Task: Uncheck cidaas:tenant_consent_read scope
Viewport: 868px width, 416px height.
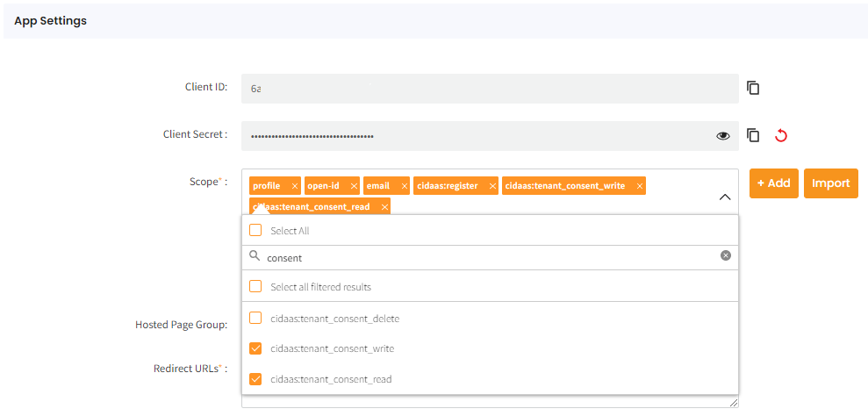Action: 256,379
